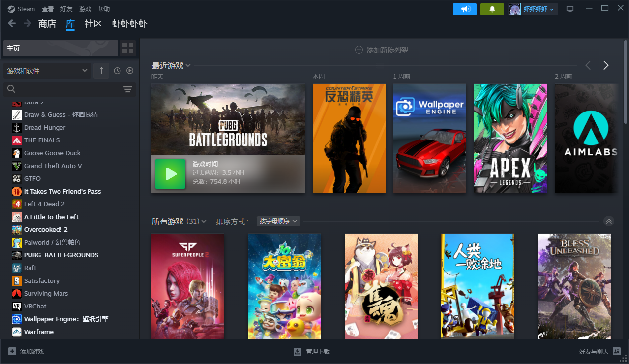Click the library search field
The image size is (629, 364).
point(61,89)
